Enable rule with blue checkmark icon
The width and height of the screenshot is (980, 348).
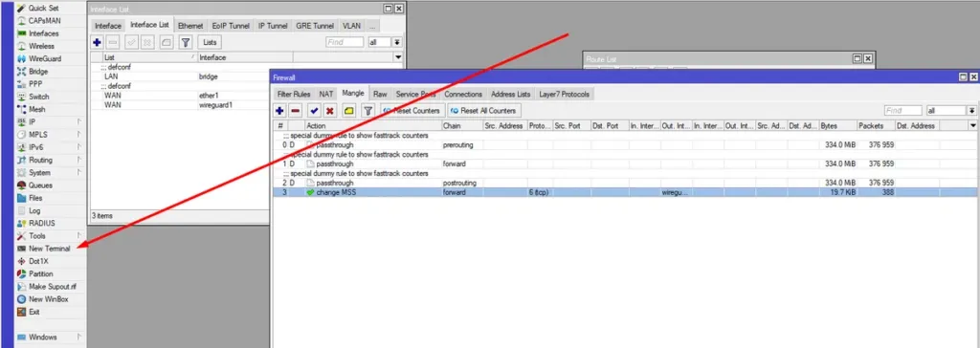[x=314, y=111]
